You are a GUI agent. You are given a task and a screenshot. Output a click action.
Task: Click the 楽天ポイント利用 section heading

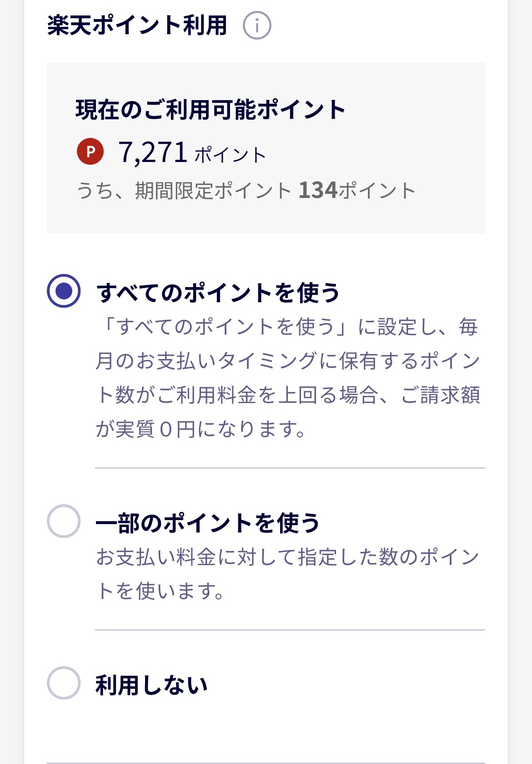pyautogui.click(x=137, y=25)
